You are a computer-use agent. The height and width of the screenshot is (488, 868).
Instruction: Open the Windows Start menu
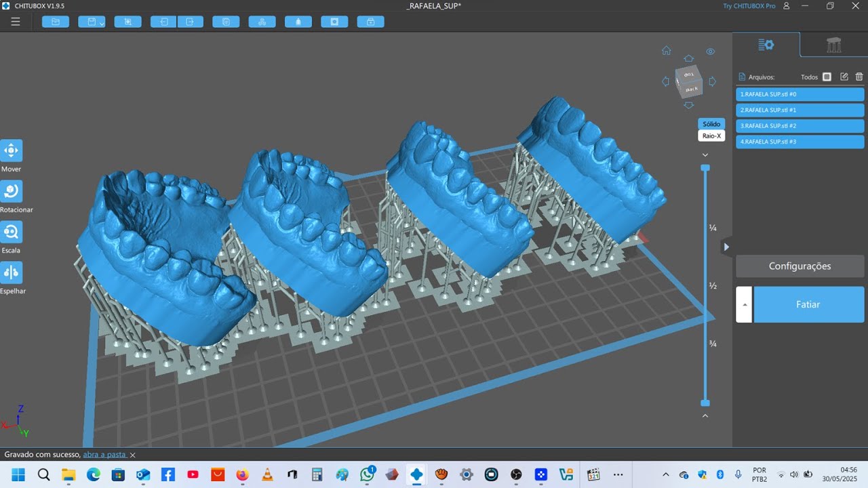[18, 474]
